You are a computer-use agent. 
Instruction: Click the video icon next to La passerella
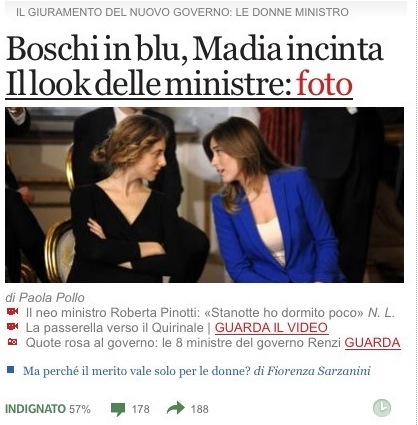point(13,326)
